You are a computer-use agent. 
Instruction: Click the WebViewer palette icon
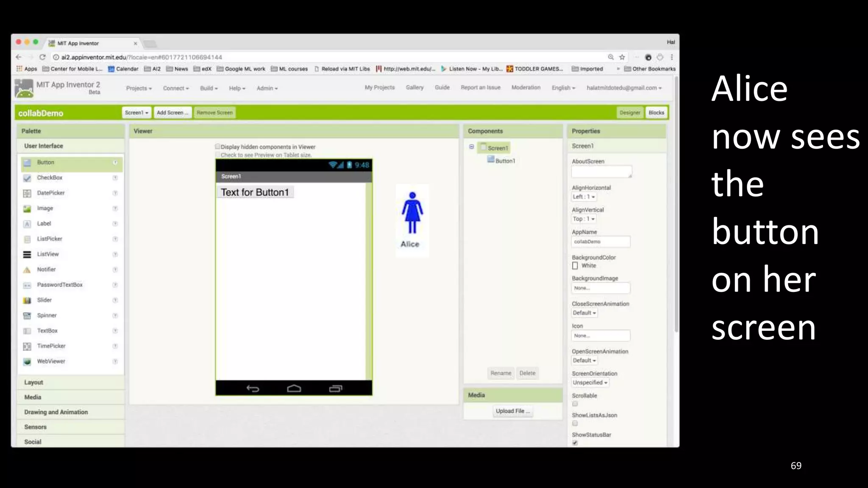[27, 362]
